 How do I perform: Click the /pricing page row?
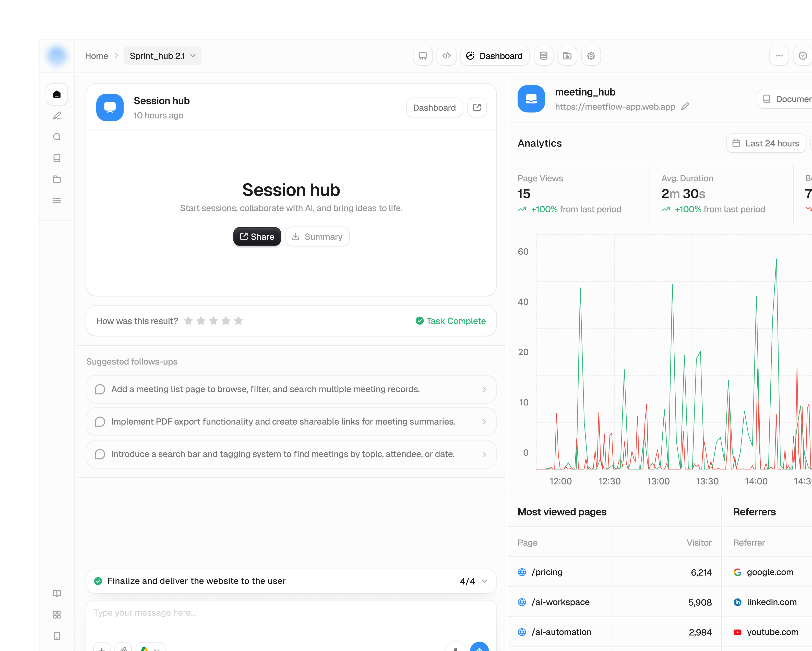pos(615,572)
